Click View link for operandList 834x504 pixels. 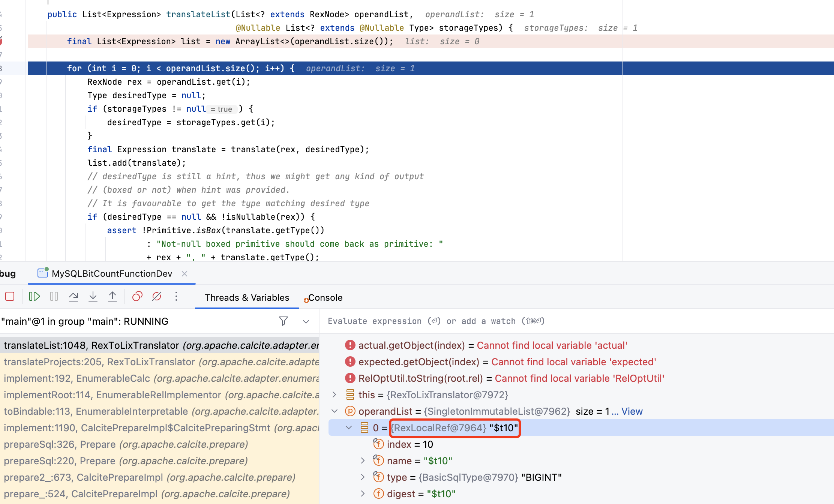pos(632,411)
